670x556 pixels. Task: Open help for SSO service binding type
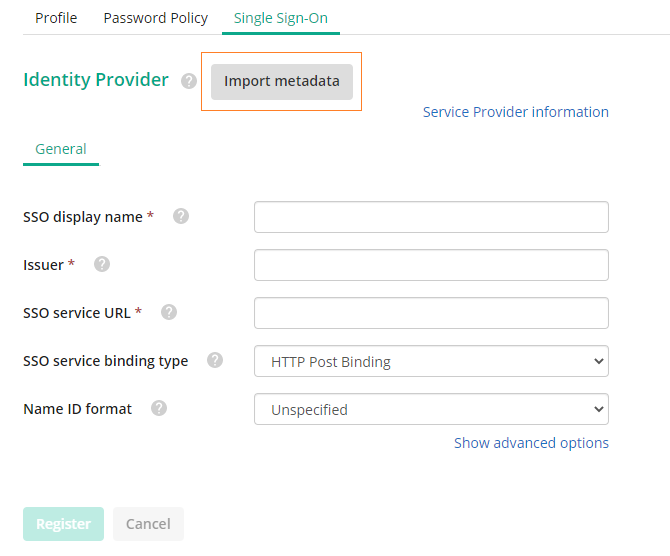[x=215, y=360]
